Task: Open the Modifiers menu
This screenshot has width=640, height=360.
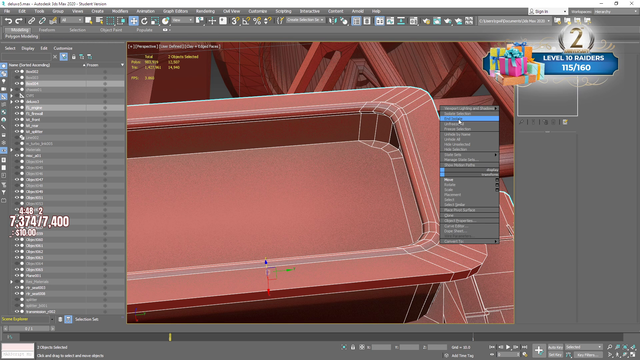Action: [x=120, y=11]
